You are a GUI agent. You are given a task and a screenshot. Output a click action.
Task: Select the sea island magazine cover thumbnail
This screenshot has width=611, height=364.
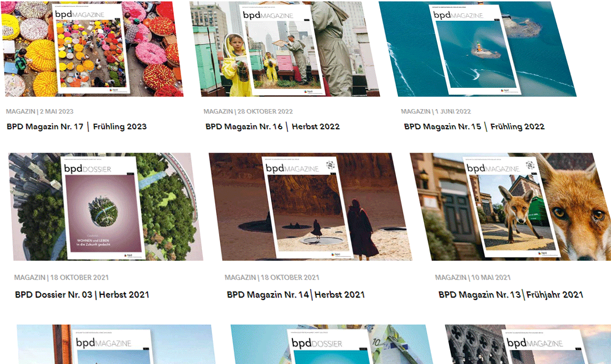point(477,49)
